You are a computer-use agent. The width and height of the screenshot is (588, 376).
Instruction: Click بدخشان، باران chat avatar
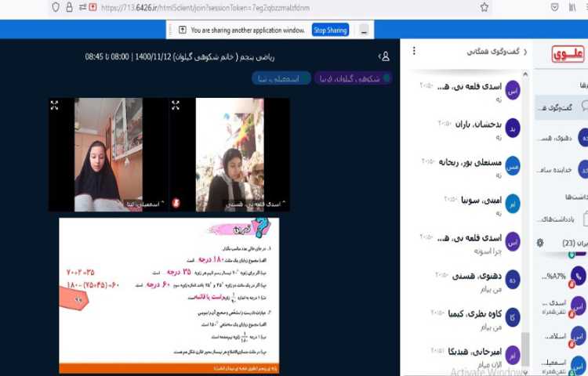pos(512,128)
